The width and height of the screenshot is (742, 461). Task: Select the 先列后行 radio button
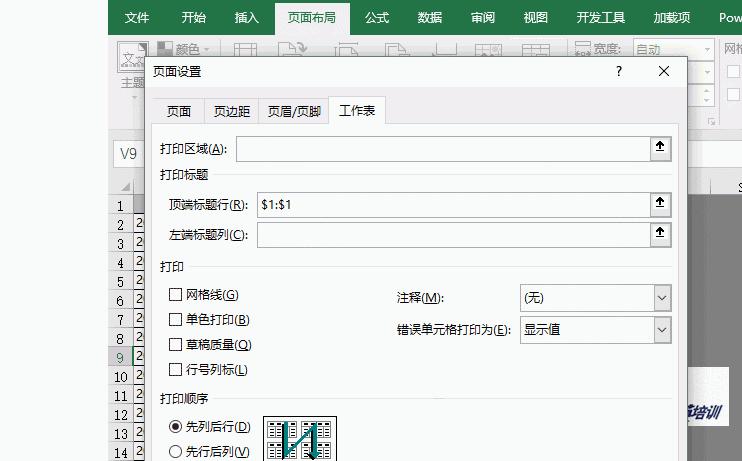click(x=175, y=427)
